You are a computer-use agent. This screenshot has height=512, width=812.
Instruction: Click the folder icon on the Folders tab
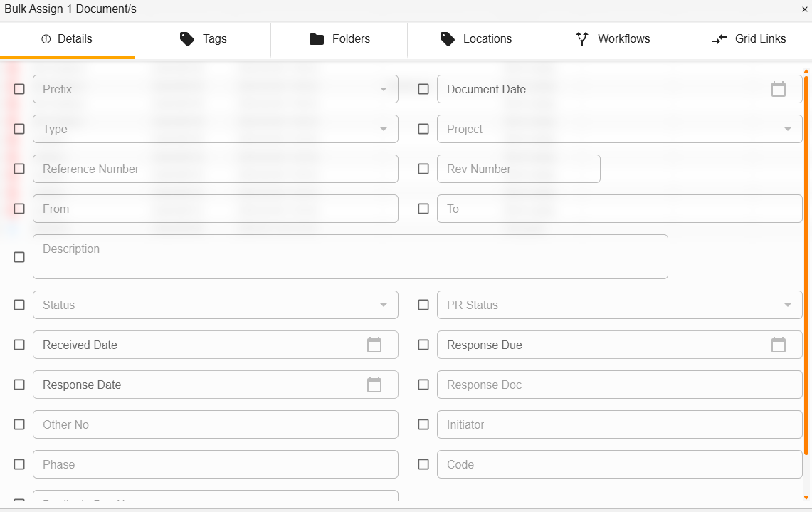coord(316,39)
